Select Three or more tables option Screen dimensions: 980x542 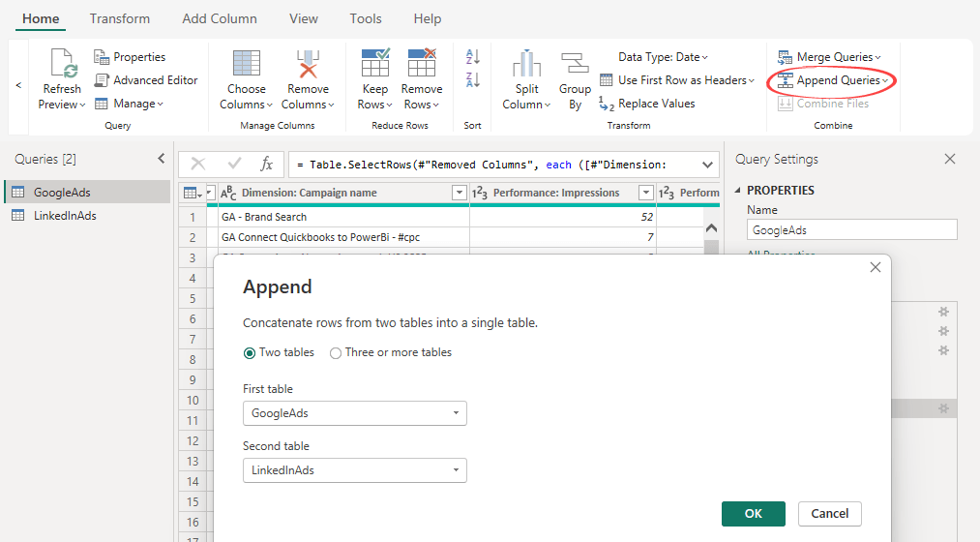pos(391,352)
